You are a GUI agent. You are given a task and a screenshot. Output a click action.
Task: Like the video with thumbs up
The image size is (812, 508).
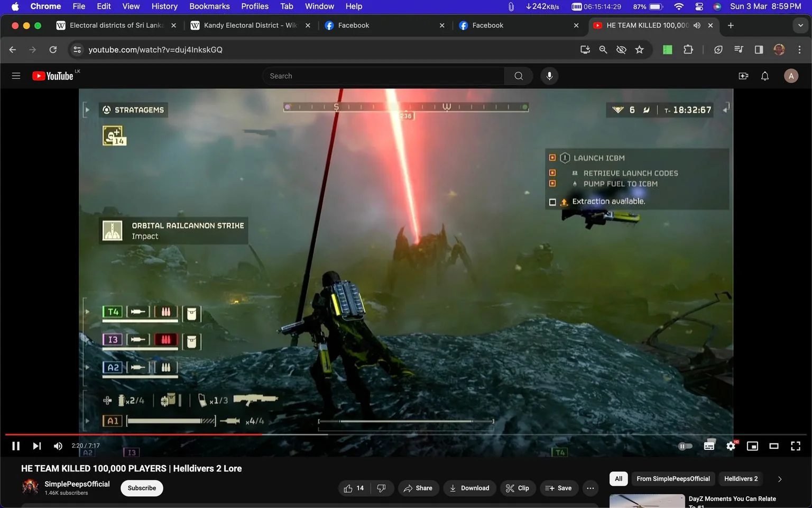[354, 488]
